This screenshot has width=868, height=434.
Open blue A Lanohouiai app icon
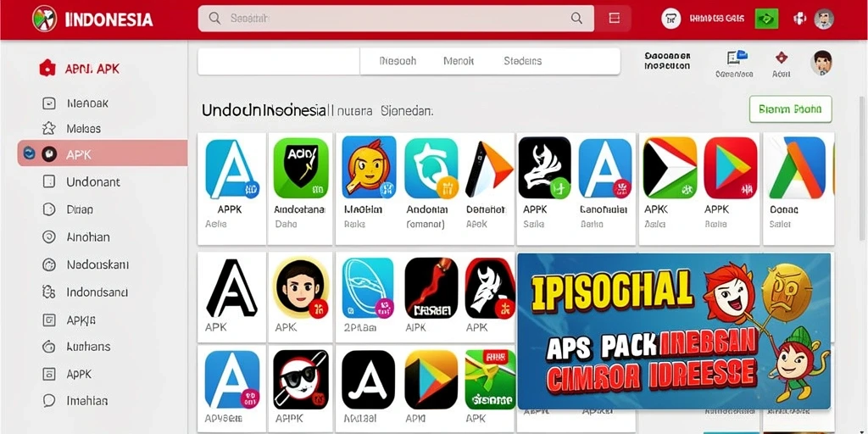pos(605,169)
